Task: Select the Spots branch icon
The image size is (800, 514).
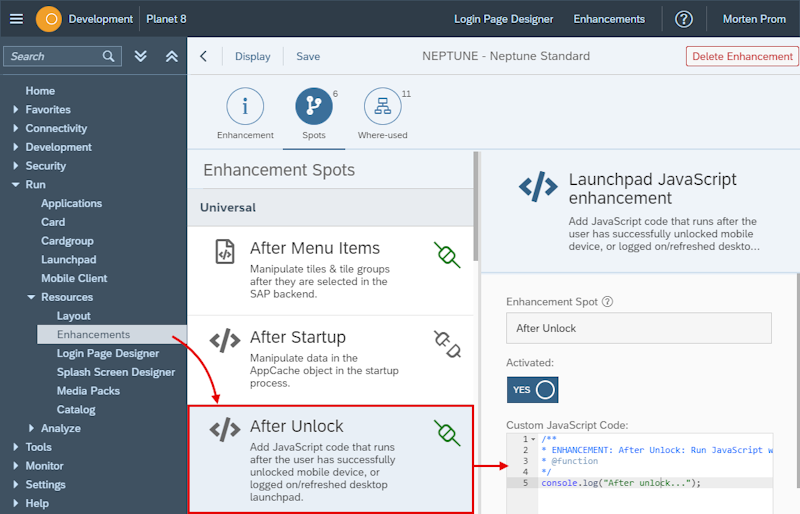Action: tap(313, 106)
